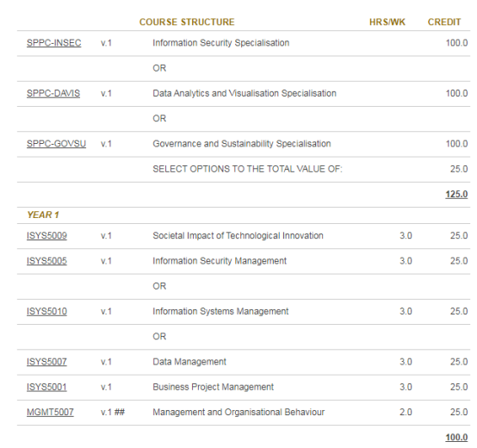Select Information Security Management title
Screen dimensions: 477x448
click(220, 261)
